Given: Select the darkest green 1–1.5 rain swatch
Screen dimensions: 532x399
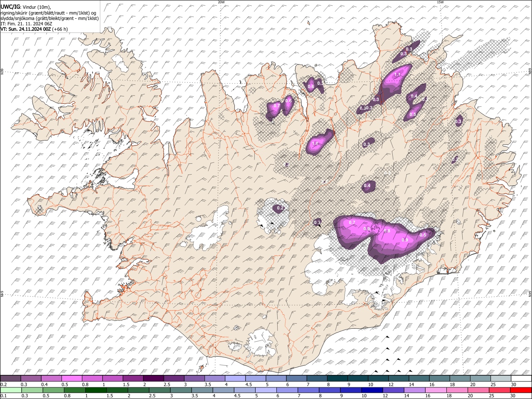Looking at the screenshot, I should 96,390.
